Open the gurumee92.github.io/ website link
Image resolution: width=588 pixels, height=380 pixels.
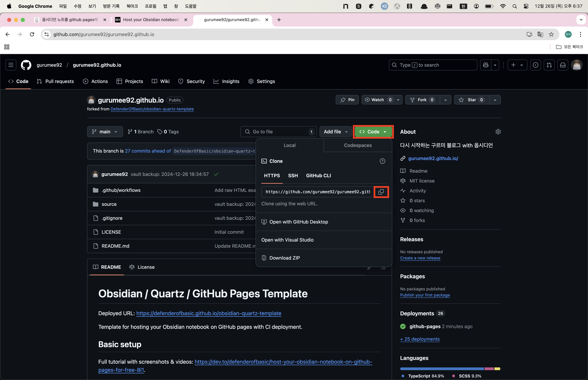(x=433, y=158)
